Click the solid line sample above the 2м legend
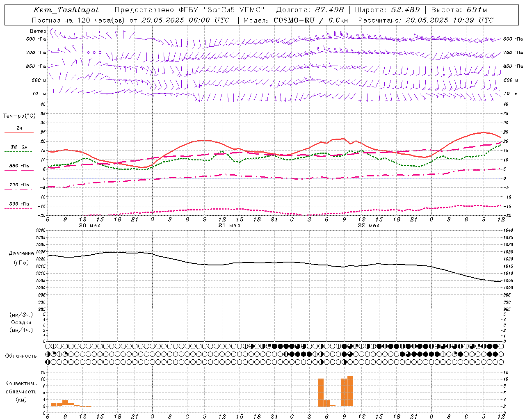Viewport: 525px width, 420px height. click(19, 132)
